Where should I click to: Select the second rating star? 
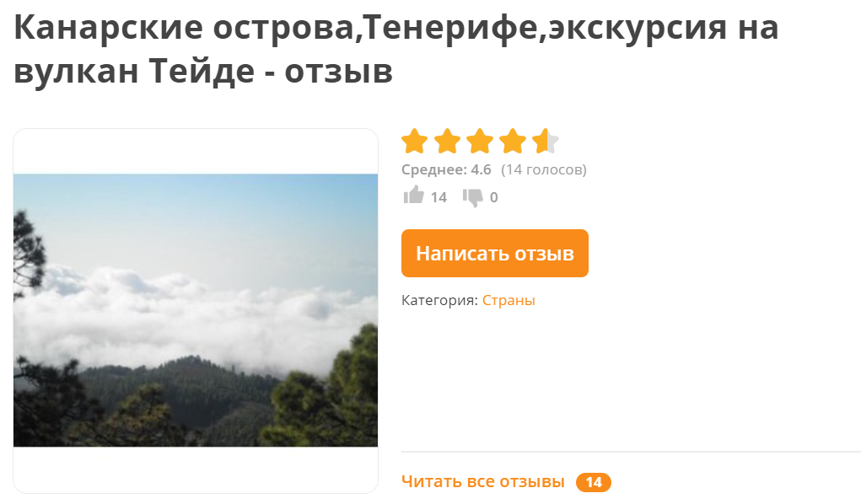448,141
